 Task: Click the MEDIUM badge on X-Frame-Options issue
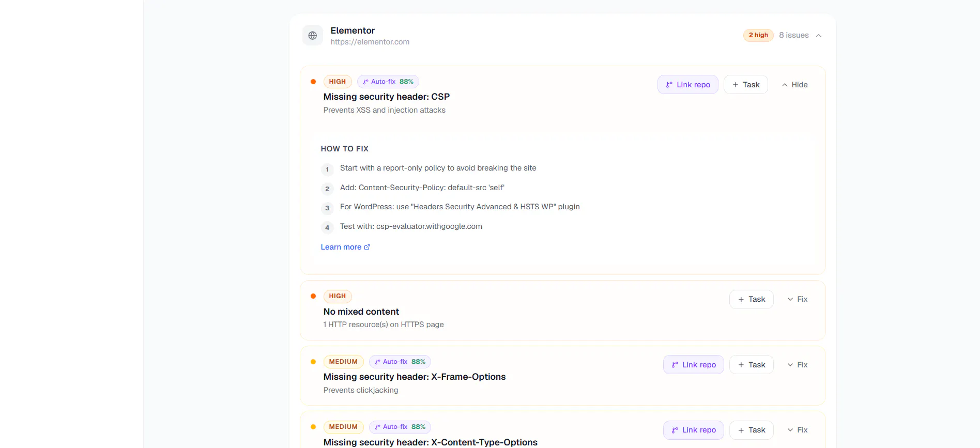coord(344,362)
